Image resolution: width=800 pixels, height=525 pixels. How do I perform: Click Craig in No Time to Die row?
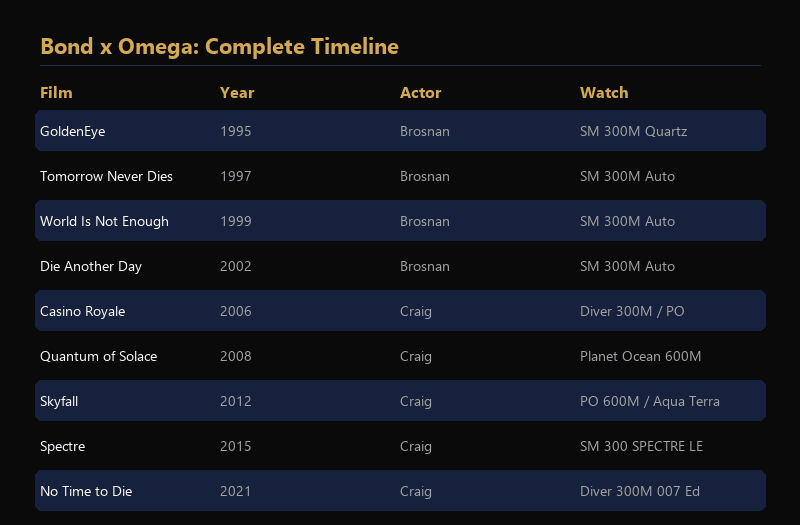416,491
